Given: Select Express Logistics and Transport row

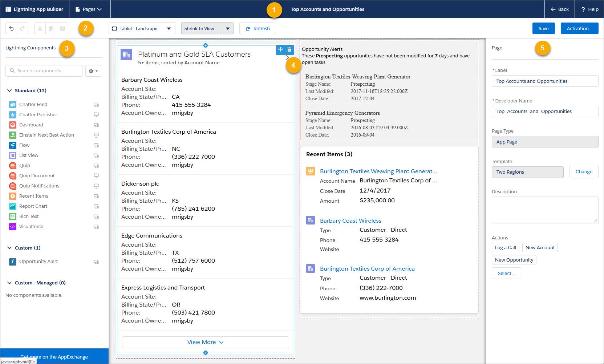Looking at the screenshot, I should point(205,304).
